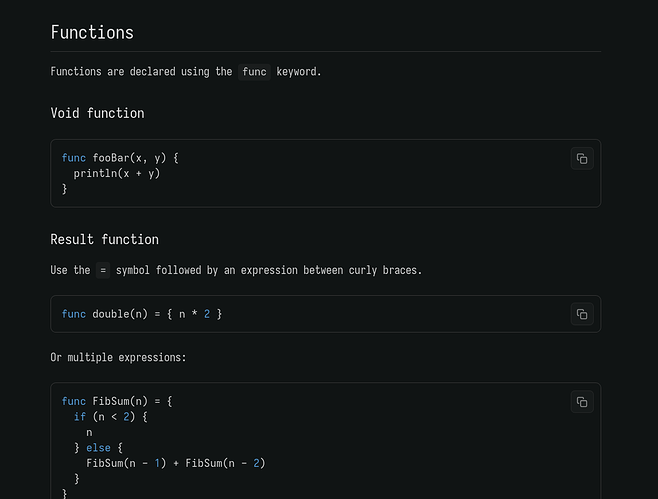Click the Result function heading
The image size is (658, 499).
coord(104,239)
